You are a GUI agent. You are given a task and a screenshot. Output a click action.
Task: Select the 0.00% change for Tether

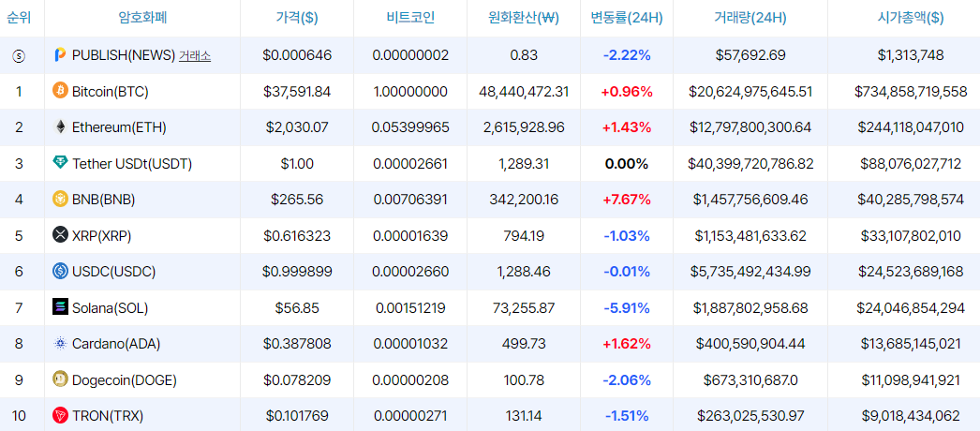click(626, 164)
